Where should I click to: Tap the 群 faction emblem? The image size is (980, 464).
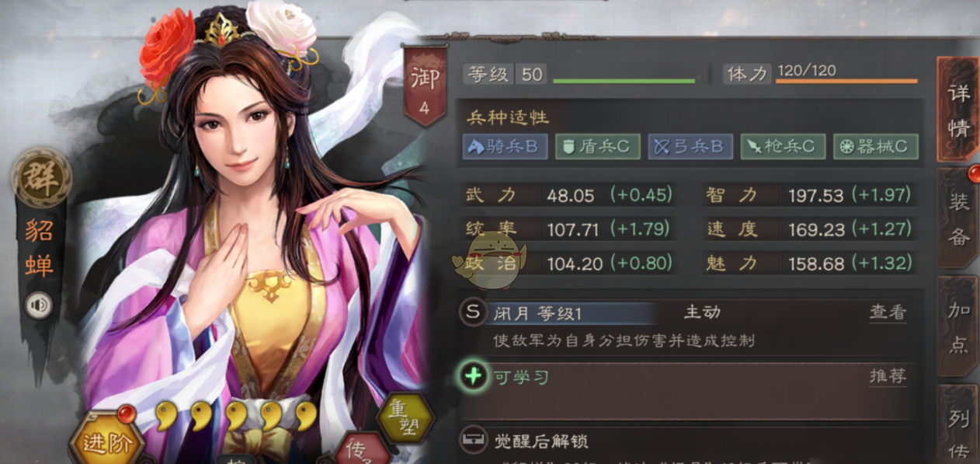[41, 180]
